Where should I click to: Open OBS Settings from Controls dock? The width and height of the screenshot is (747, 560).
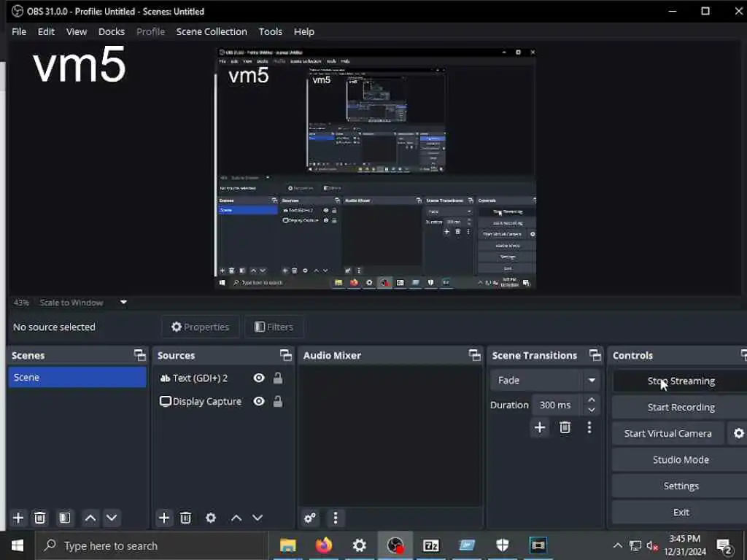pos(681,486)
